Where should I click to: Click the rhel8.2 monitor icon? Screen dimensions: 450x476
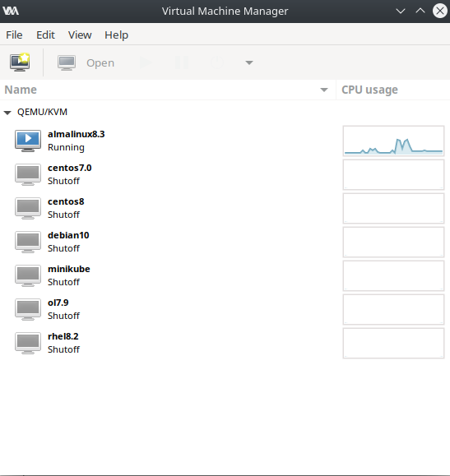28,343
